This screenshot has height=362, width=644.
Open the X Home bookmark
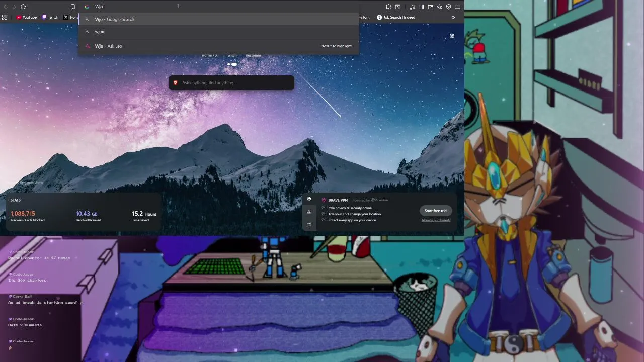coord(71,17)
